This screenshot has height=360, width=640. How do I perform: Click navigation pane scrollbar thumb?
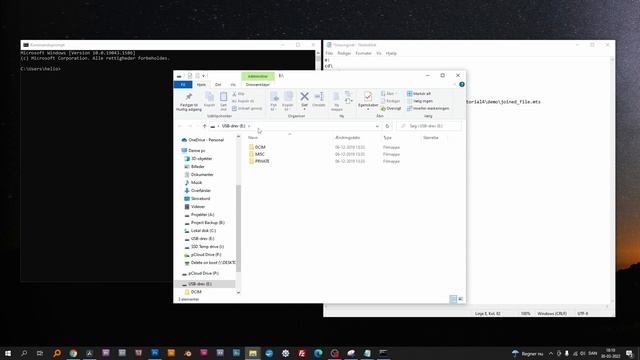[238, 228]
